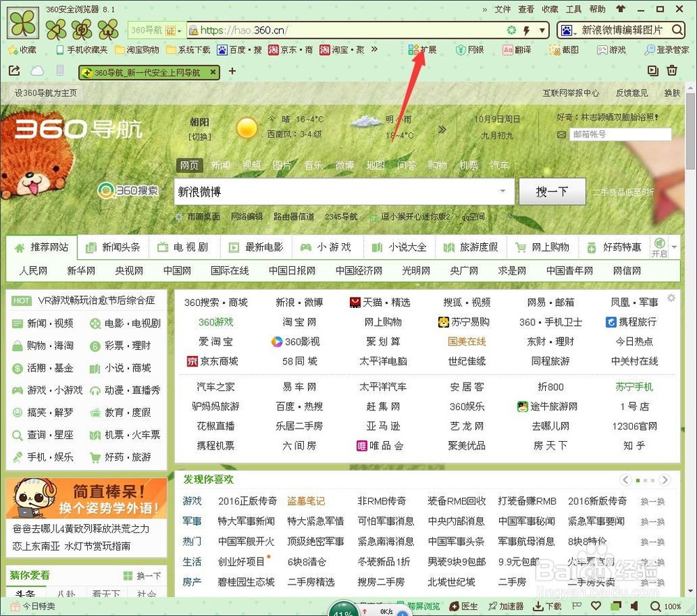Toggle the mute speaker icon in status bar

(x=634, y=606)
